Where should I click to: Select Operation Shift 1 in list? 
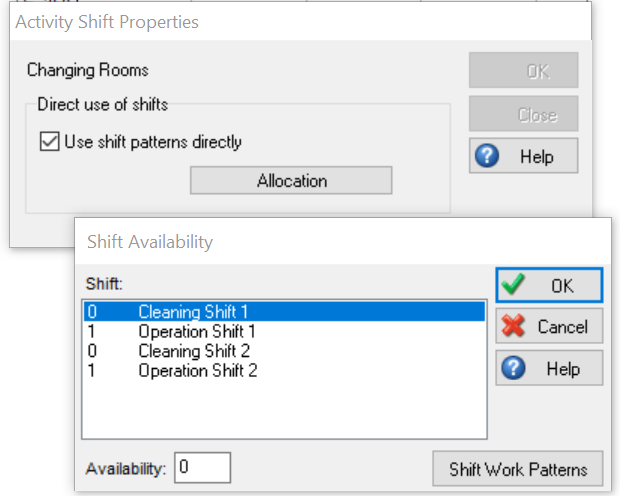(x=284, y=331)
